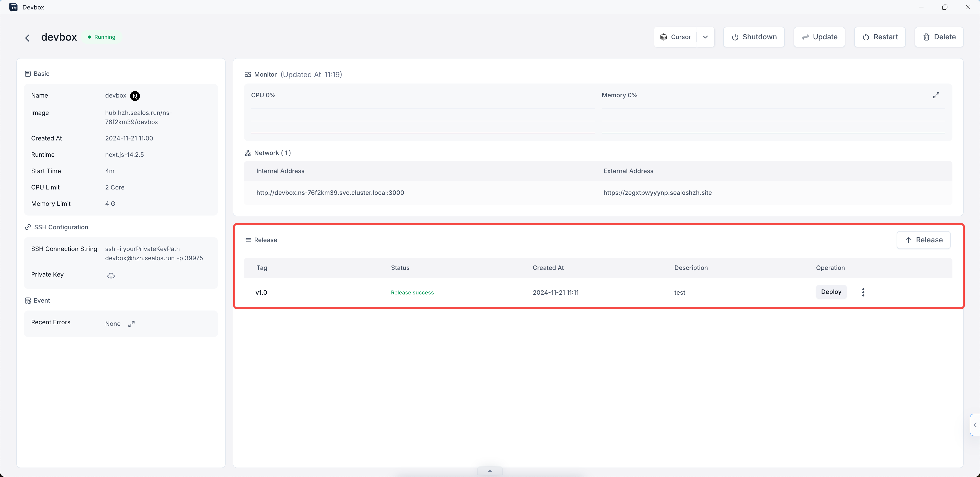The width and height of the screenshot is (980, 477).
Task: Deploy release v1.0
Action: (x=831, y=292)
